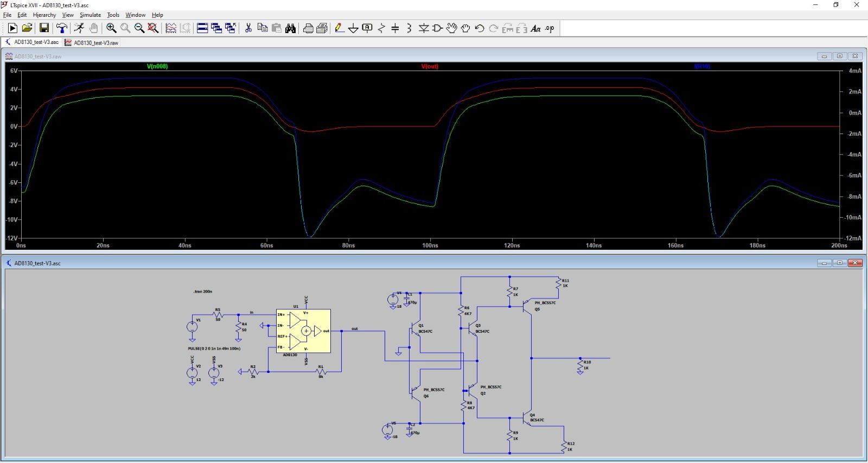Viewport: 868px width, 463px height.
Task: Click the -12V left axis label
Action: pos(11,238)
